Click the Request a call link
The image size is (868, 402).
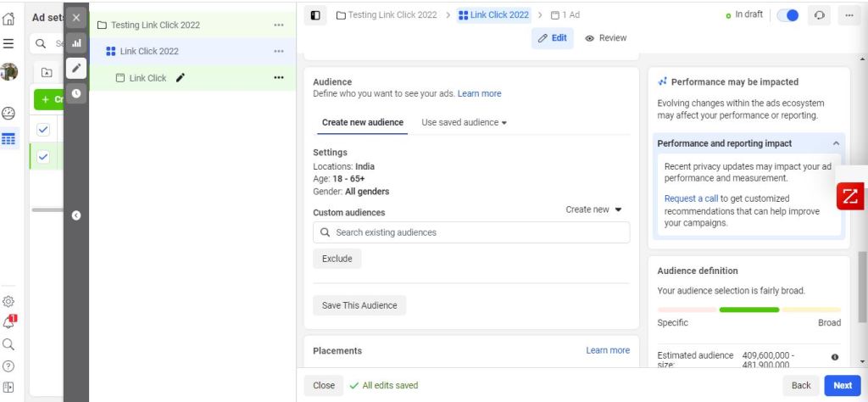point(691,198)
